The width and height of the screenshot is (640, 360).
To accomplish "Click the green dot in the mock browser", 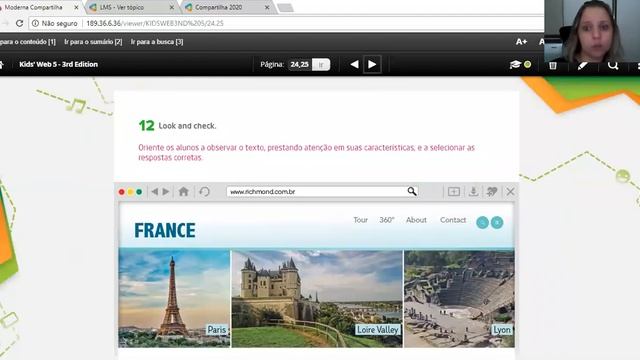I will point(139,192).
